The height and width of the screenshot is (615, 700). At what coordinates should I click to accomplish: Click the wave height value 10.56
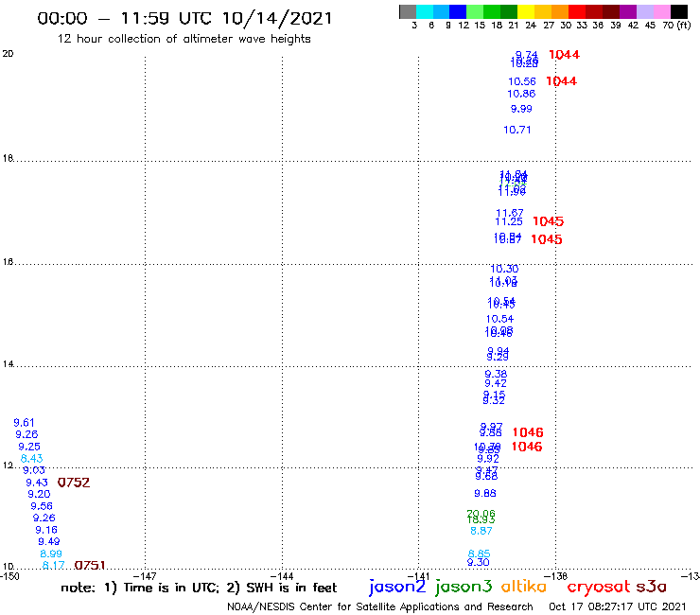(x=522, y=81)
